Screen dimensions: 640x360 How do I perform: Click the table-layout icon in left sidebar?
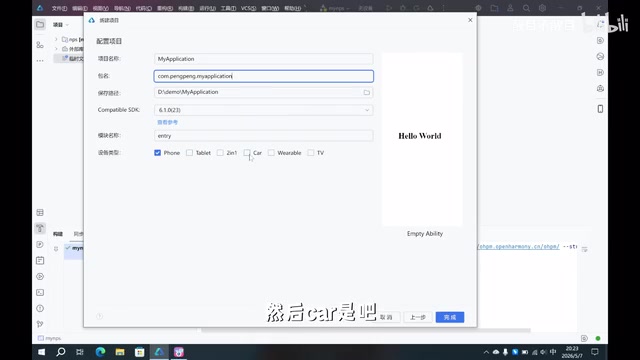(x=40, y=212)
